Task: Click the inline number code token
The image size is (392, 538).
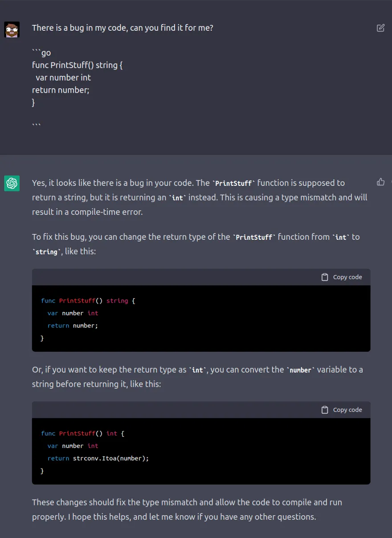Action: 300,370
